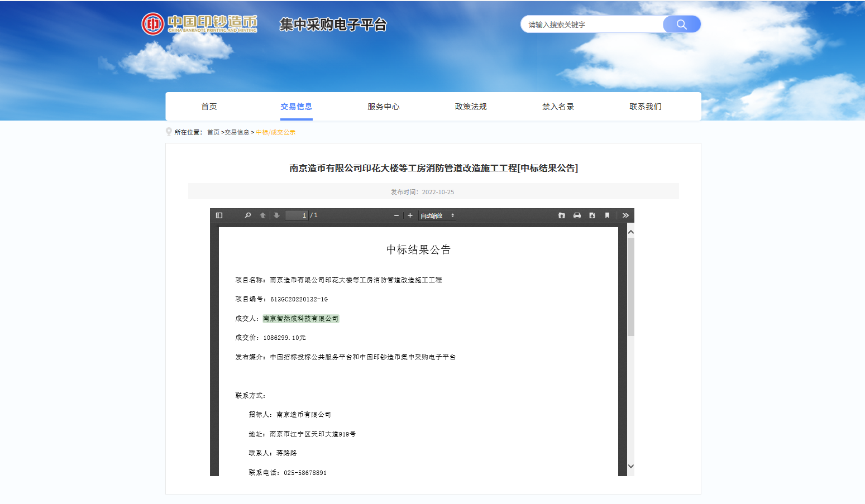
Task: Select the Print icon in the PDF toolbar
Action: (x=577, y=215)
